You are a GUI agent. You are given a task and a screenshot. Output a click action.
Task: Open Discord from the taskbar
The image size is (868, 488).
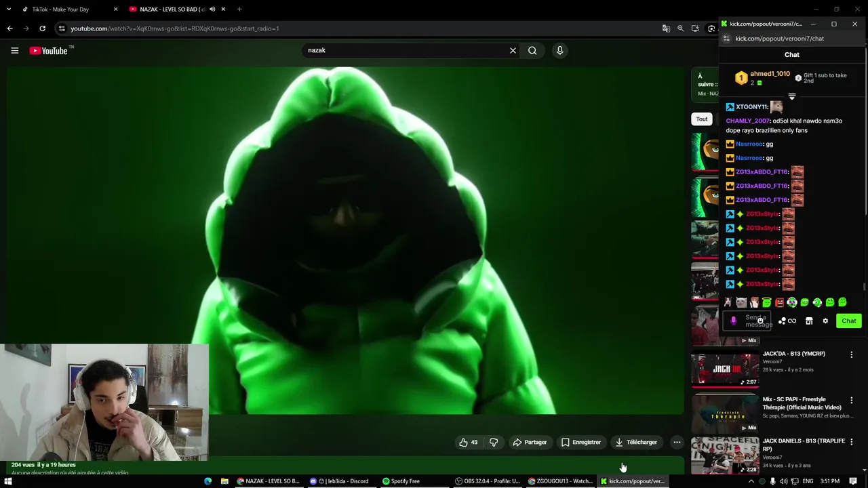pos(339,481)
